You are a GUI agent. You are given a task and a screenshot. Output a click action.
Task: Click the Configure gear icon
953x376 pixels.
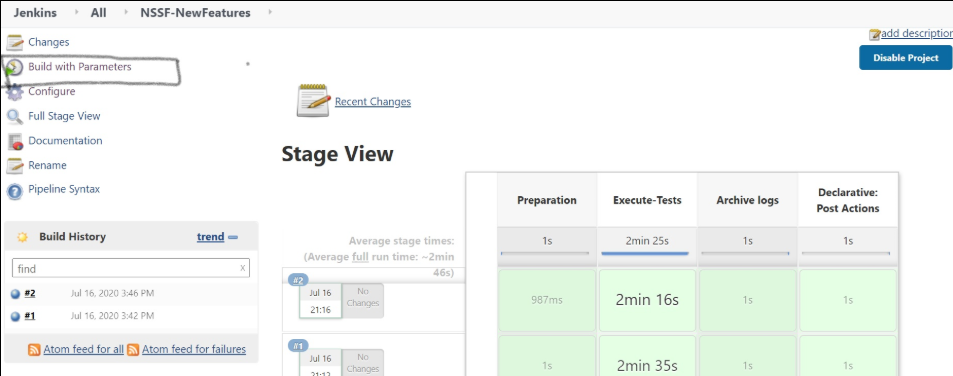pyautogui.click(x=15, y=92)
